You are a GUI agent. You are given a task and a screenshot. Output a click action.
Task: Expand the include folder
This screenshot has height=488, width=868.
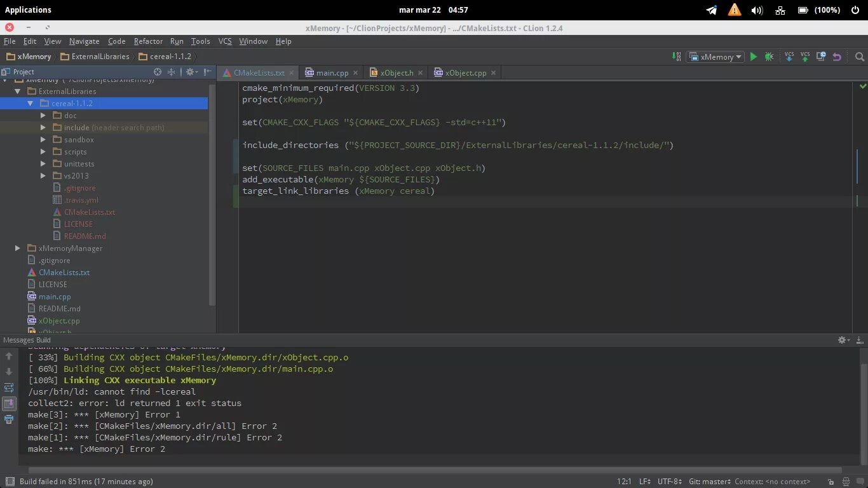point(43,128)
